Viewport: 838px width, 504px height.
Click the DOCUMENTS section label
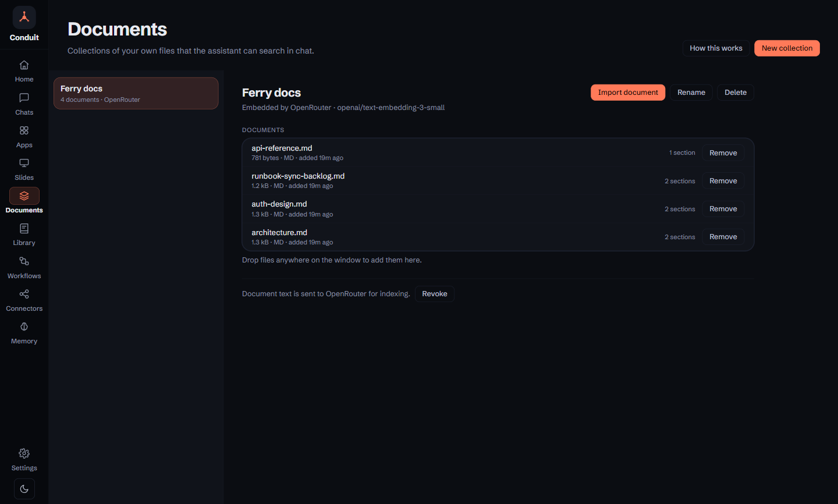click(x=263, y=130)
